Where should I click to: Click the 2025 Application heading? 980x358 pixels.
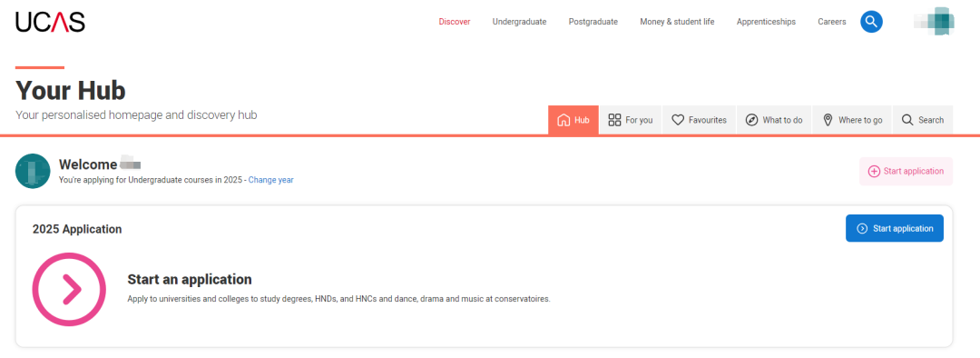pyautogui.click(x=77, y=229)
